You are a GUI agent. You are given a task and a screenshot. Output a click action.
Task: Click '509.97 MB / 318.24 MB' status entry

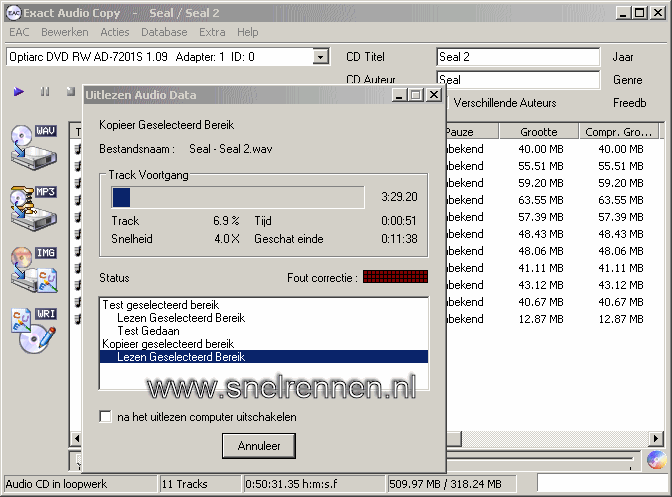451,484
